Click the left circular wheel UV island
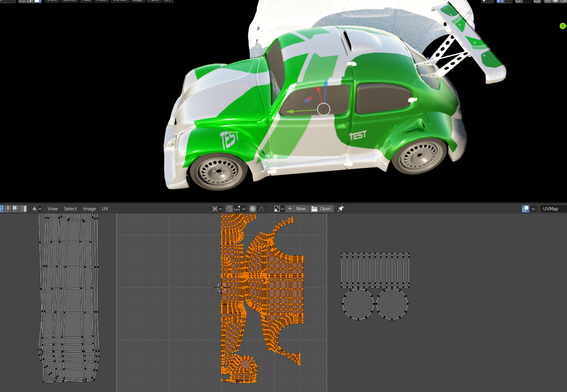567x392 pixels. 358,304
